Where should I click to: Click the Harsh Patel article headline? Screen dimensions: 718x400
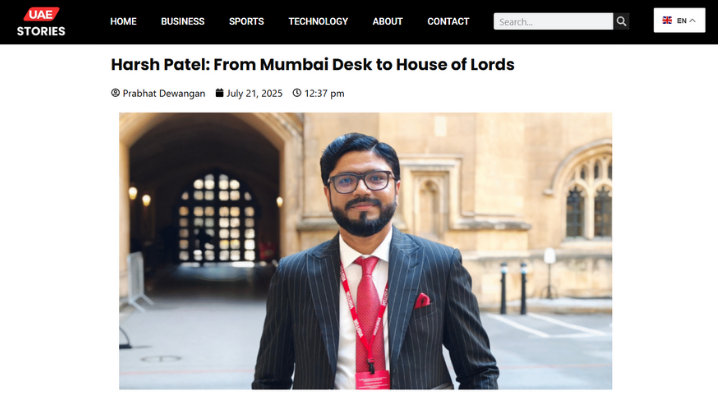[313, 65]
